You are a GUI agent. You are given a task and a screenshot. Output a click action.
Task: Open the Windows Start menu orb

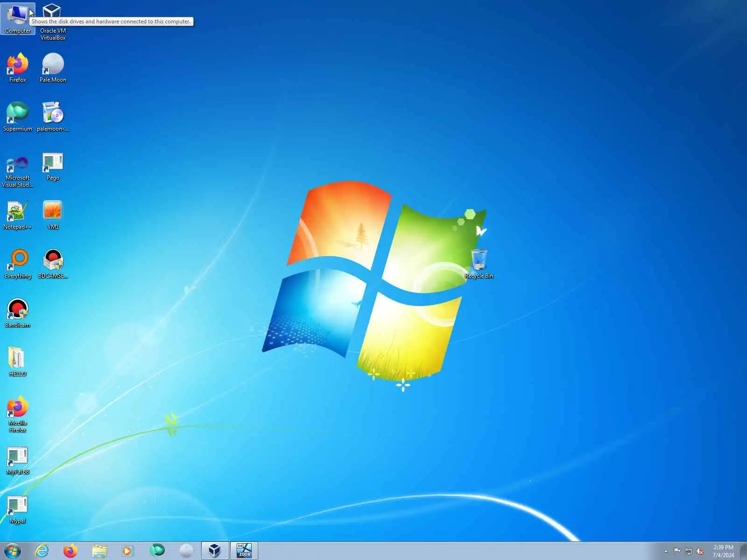tap(13, 551)
